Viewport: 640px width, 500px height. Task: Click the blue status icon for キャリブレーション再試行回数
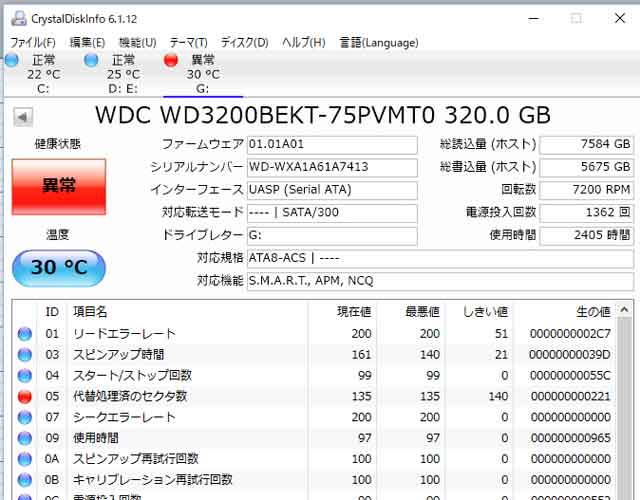(25, 480)
